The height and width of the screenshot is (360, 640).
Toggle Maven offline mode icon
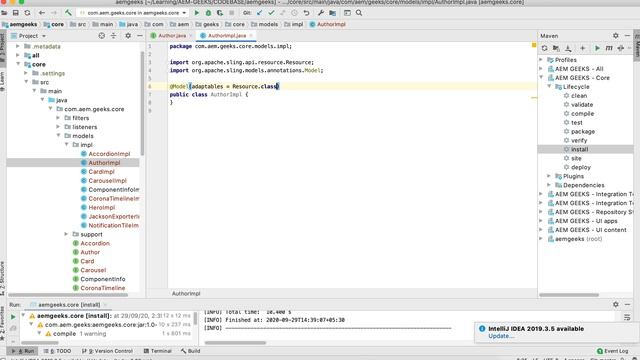click(x=621, y=49)
